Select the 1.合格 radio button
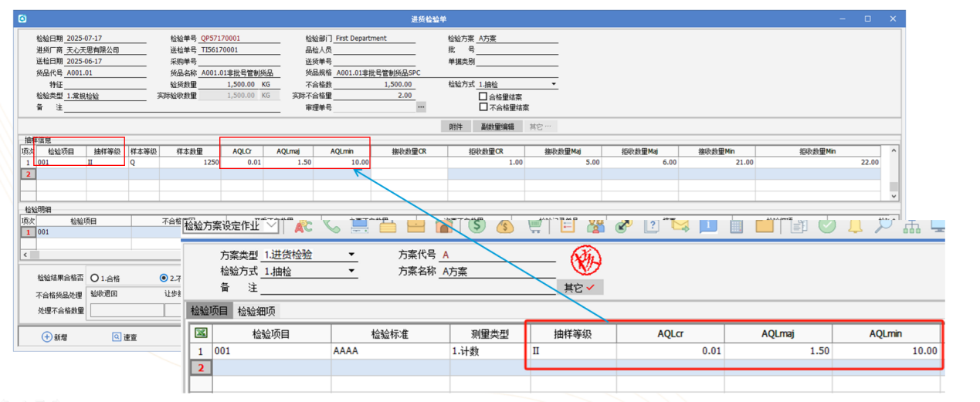This screenshot has width=980, height=402. click(94, 278)
